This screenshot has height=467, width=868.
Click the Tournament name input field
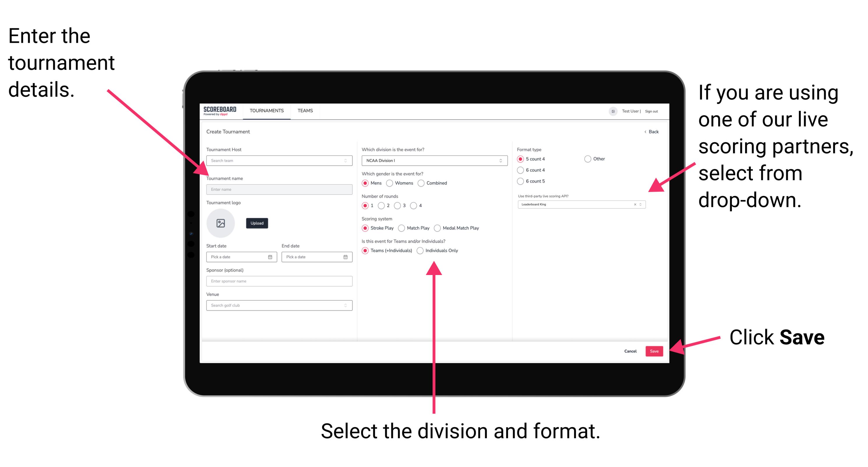point(279,190)
